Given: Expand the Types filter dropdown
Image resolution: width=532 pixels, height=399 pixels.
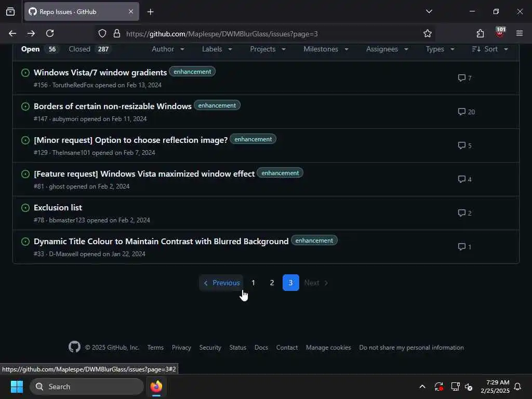Looking at the screenshot, I should pos(441,49).
